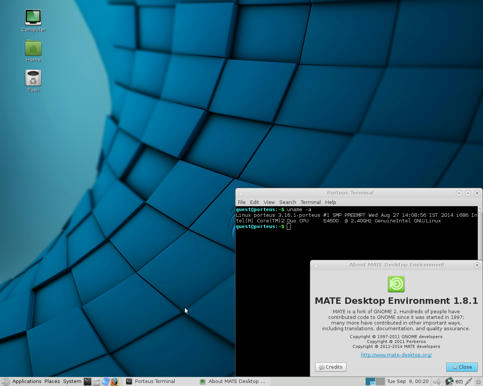Viewport: 483px width, 386px height.
Task: Close the Porteus Terminal window
Action: coord(477,193)
